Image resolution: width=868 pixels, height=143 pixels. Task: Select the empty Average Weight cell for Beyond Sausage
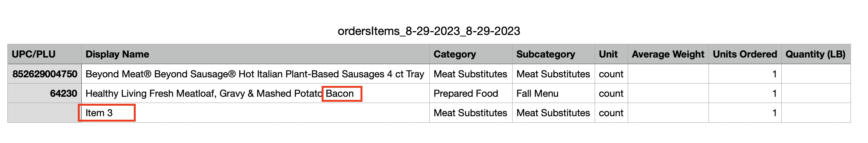(x=668, y=74)
